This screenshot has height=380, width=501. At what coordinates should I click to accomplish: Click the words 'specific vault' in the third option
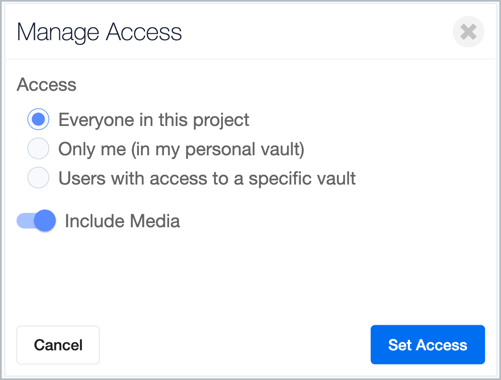302,178
